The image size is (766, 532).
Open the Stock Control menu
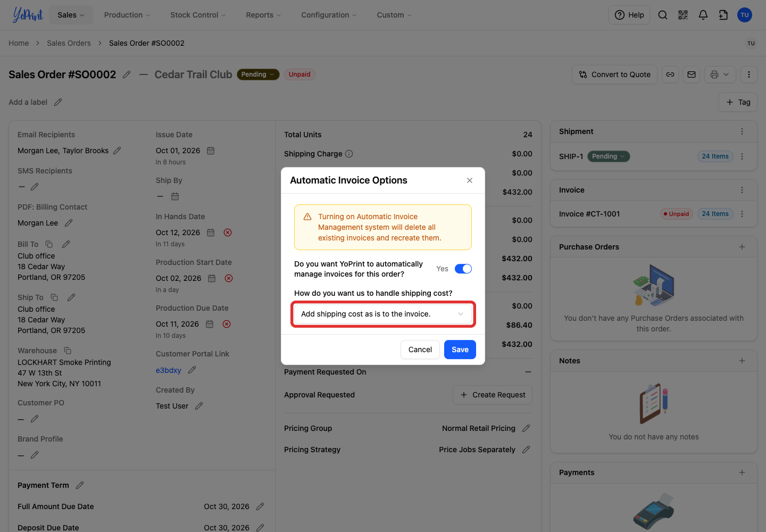pyautogui.click(x=198, y=15)
